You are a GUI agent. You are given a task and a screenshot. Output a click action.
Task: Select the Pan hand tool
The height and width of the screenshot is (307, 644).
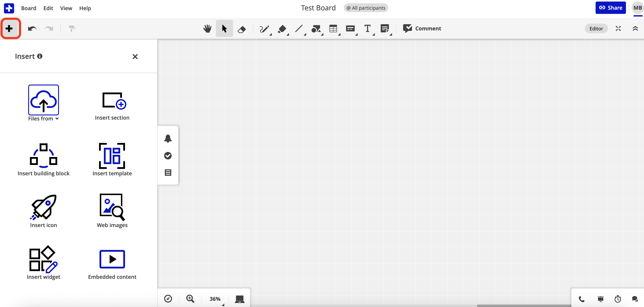(x=207, y=28)
